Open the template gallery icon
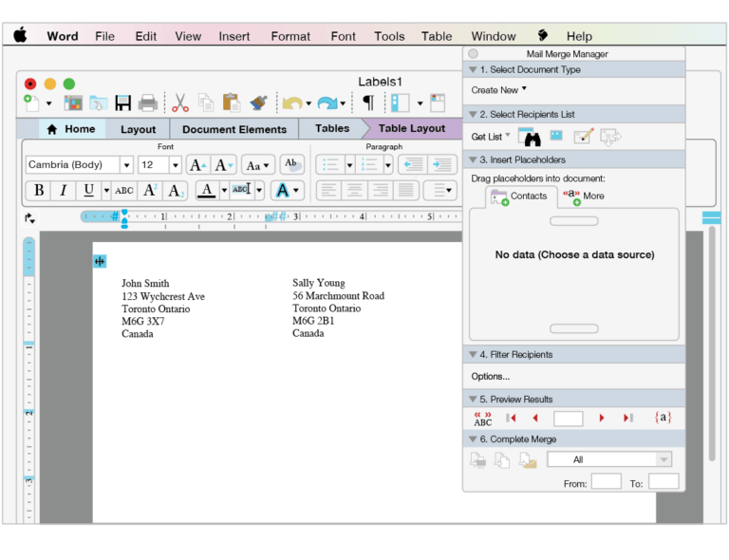This screenshot has height=560, width=729. click(73, 103)
